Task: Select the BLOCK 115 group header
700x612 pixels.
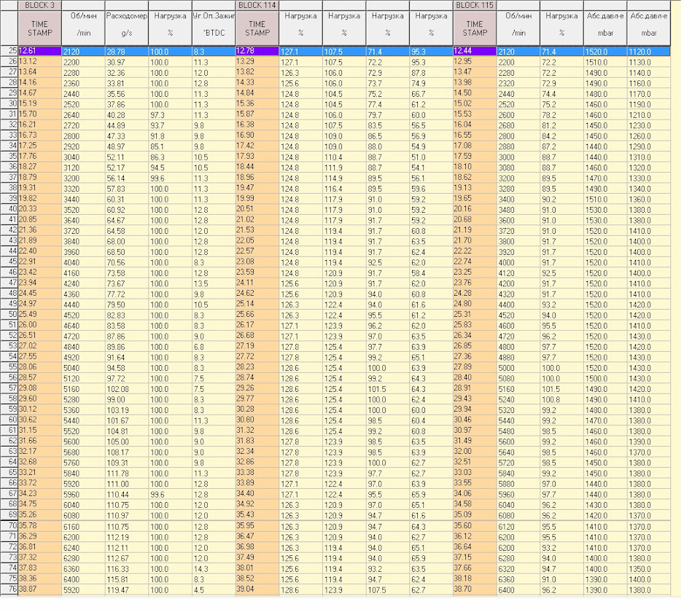Action: click(475, 5)
